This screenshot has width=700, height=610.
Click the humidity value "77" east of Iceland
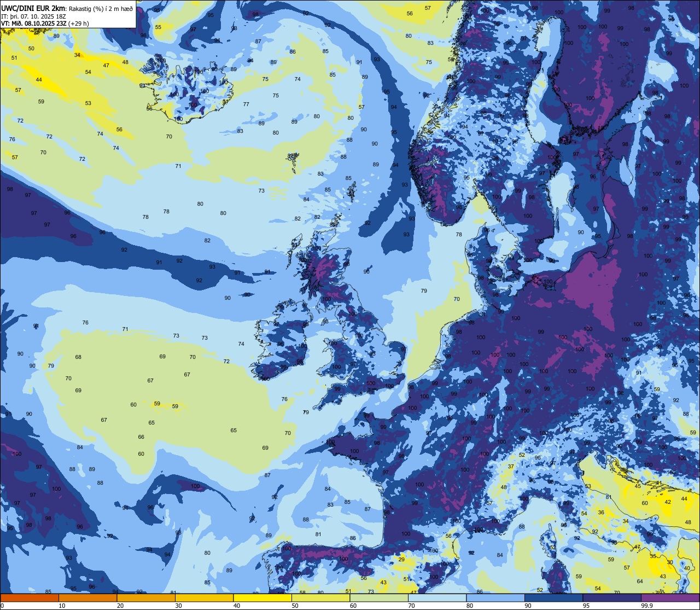coord(246,104)
